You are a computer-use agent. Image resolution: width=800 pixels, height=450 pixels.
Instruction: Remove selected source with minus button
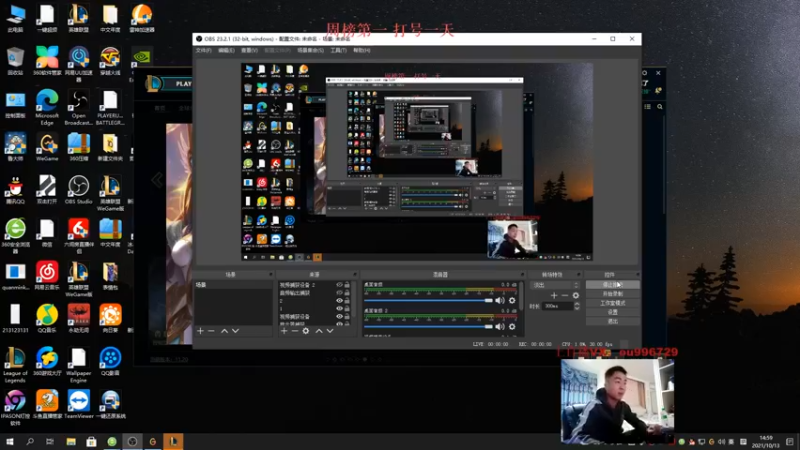point(295,331)
